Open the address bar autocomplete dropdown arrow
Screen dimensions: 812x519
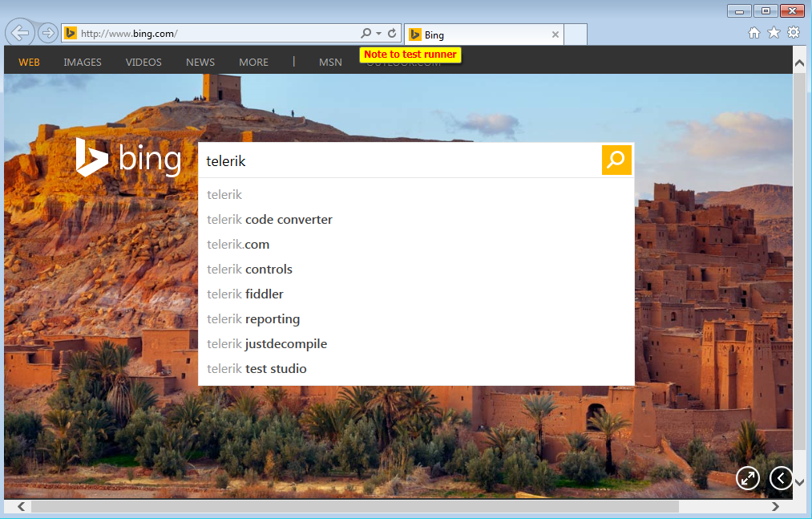378,33
